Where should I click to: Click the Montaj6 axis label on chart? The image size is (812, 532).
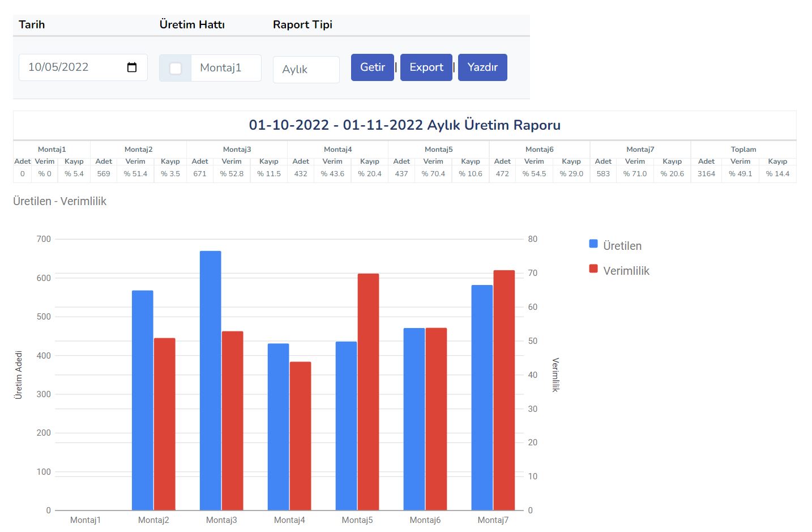425,520
